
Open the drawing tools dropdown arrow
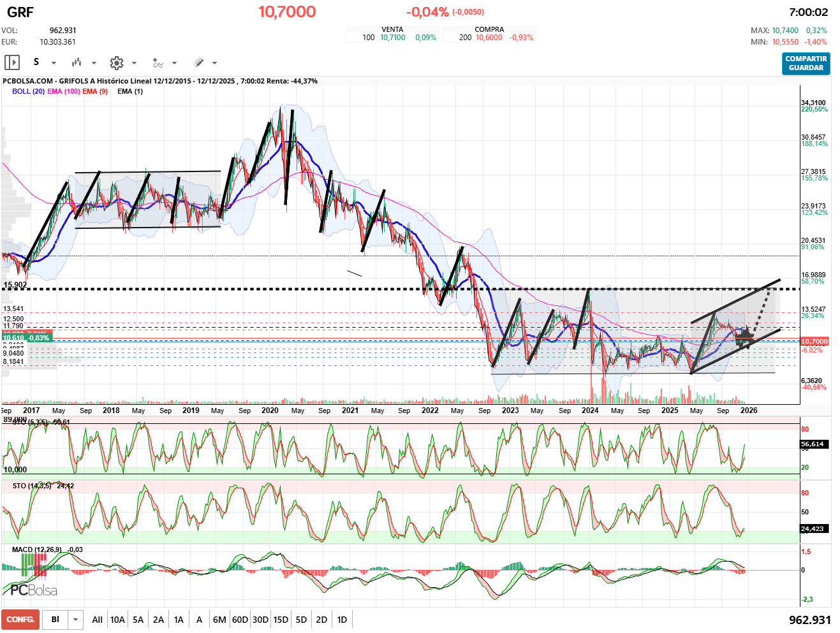pyautogui.click(x=214, y=63)
